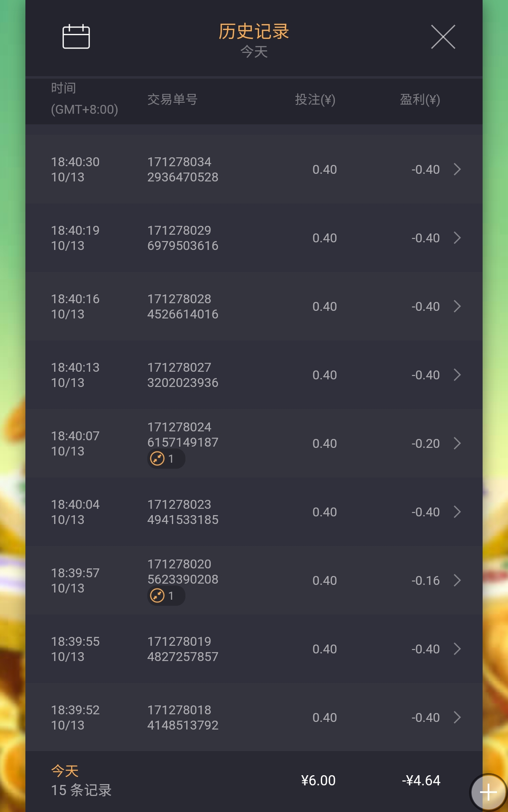Select transaction number 1712780246157149187
The width and height of the screenshot is (508, 812).
tap(182, 435)
